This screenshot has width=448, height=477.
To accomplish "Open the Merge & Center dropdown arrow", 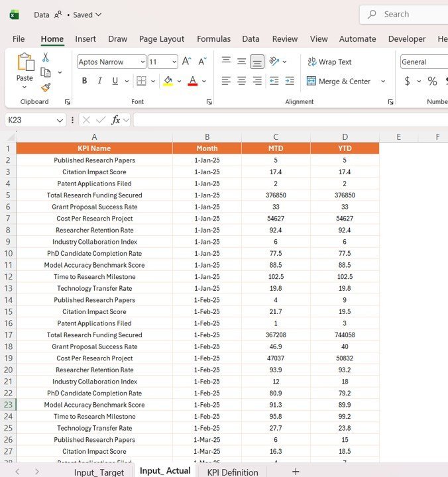I will [383, 81].
